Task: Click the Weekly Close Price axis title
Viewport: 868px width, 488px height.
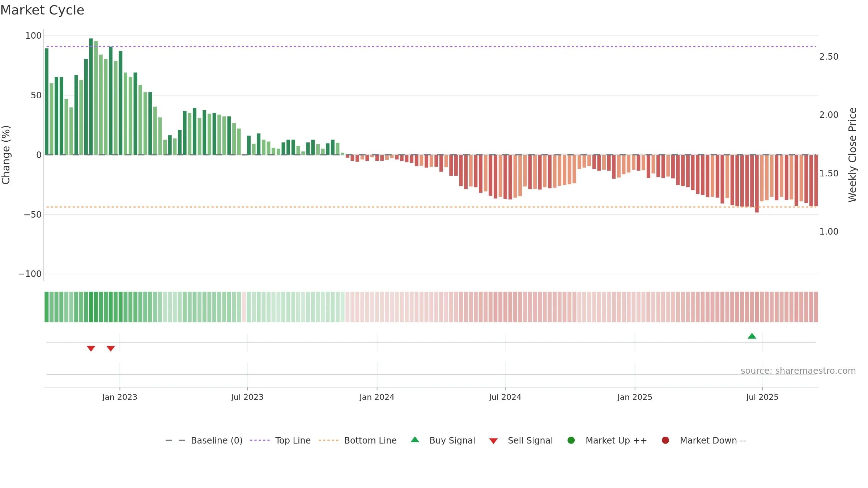Action: pos(853,155)
